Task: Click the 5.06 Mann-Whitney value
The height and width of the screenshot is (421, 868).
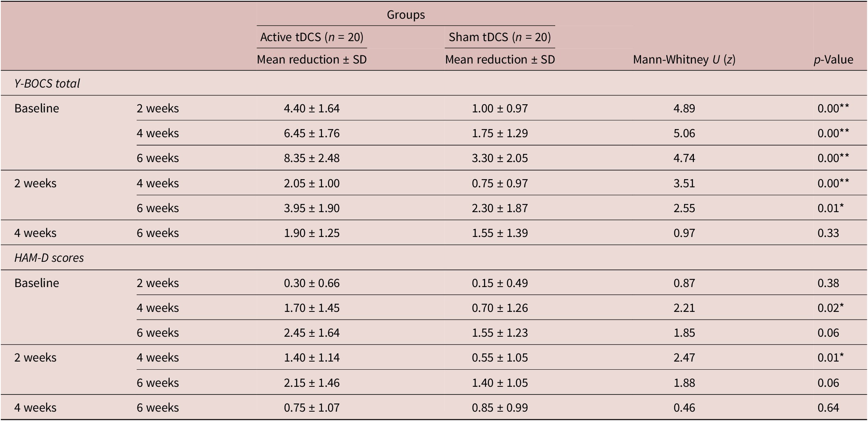Action: (x=684, y=133)
